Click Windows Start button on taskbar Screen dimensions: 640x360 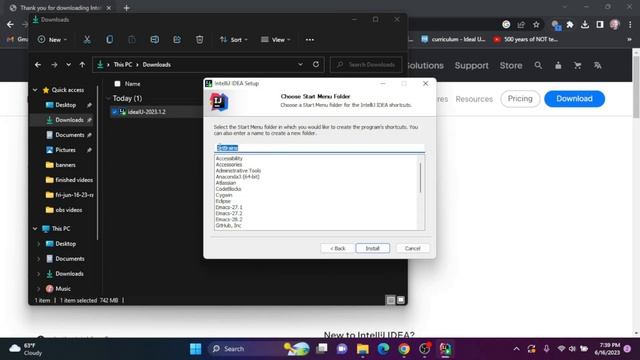(196, 349)
